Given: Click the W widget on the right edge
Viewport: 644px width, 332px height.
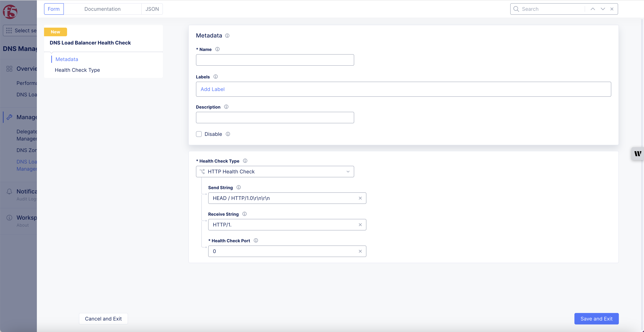Looking at the screenshot, I should click(638, 153).
